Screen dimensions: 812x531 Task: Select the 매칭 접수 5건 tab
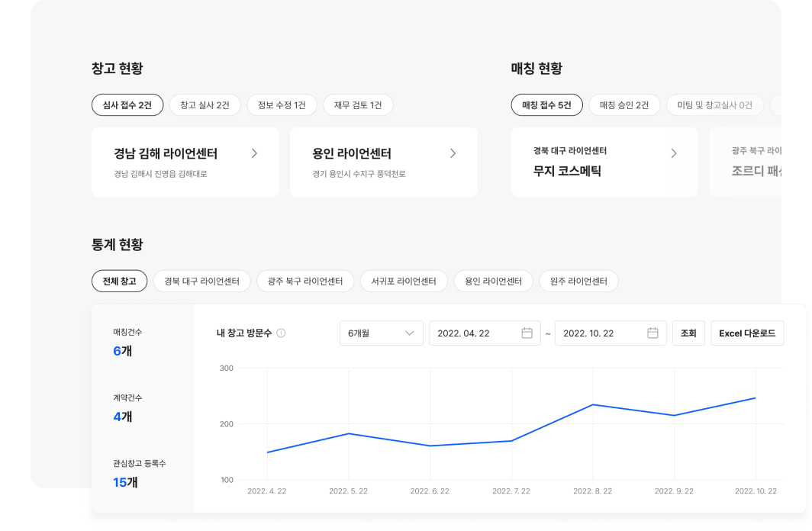[546, 105]
